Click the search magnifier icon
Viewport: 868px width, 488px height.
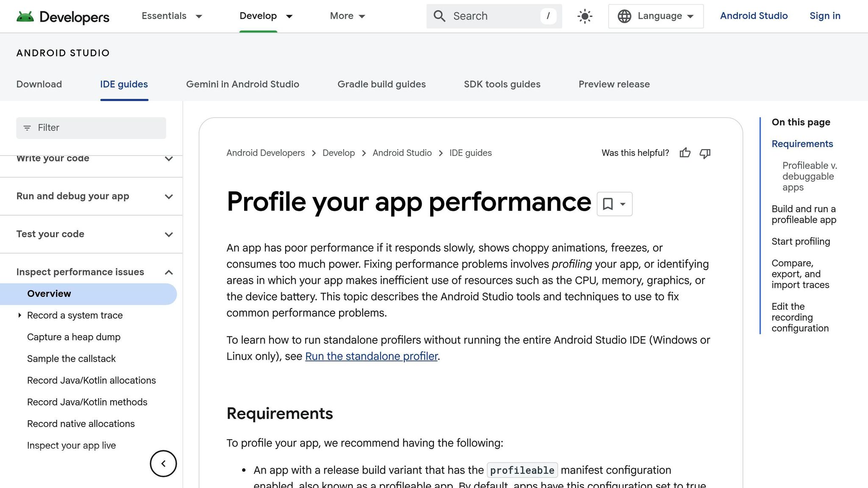439,16
